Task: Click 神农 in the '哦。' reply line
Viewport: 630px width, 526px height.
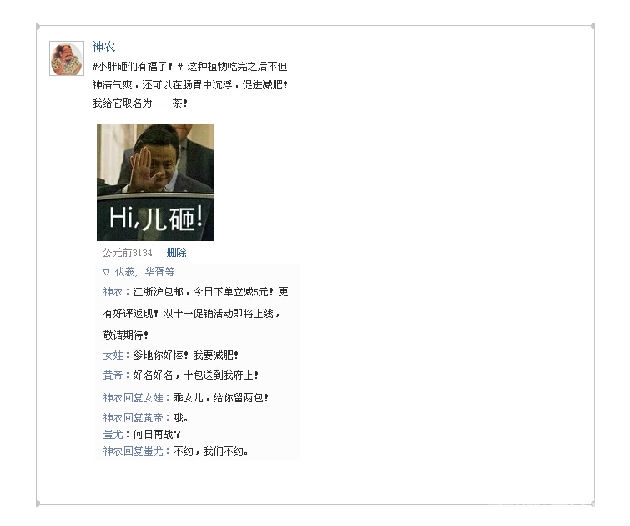Action: point(112,418)
